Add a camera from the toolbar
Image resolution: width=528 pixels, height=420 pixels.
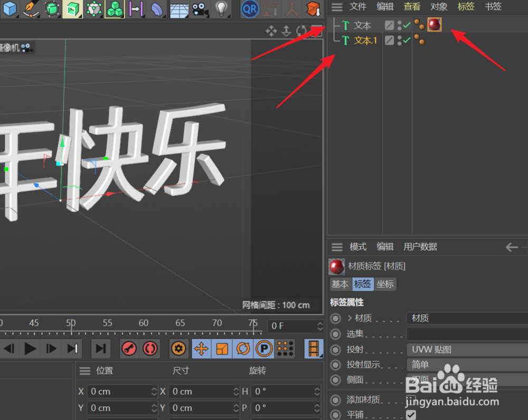point(200,9)
